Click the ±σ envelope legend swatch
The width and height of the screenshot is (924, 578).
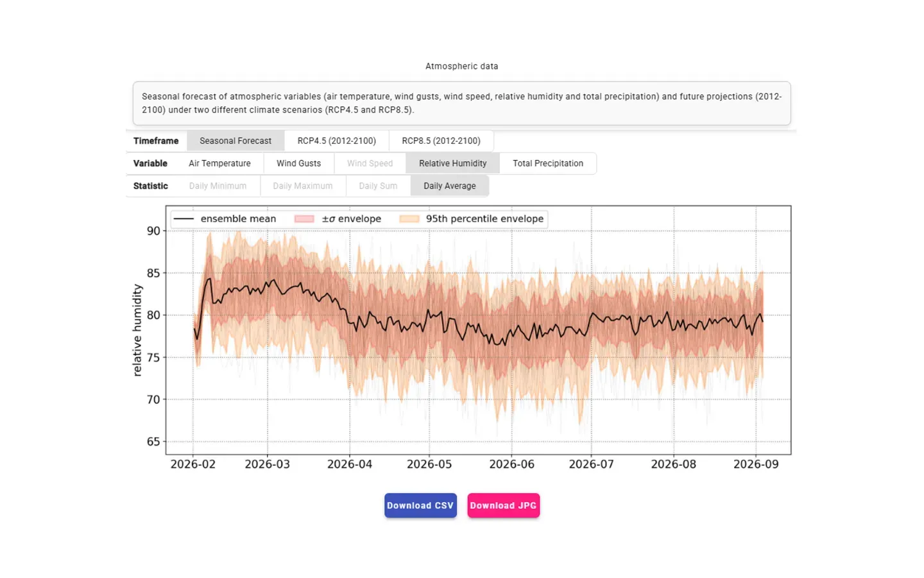(x=304, y=219)
